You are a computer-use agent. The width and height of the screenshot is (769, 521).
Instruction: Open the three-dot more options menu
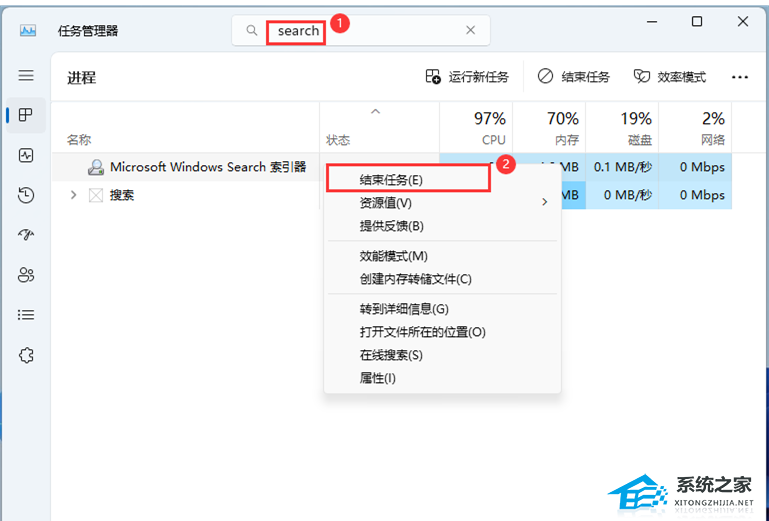[740, 77]
